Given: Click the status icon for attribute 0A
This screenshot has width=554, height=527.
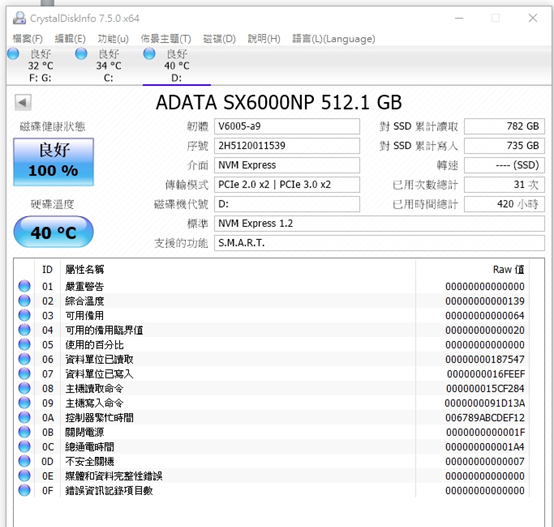Looking at the screenshot, I should pyautogui.click(x=24, y=417).
